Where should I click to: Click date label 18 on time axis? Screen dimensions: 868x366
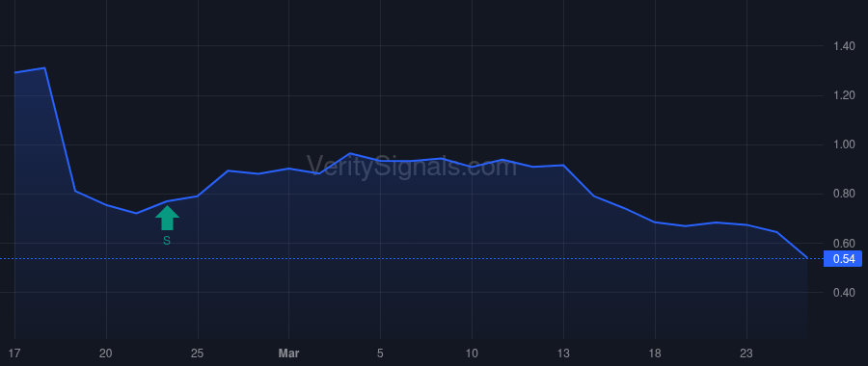tap(655, 353)
